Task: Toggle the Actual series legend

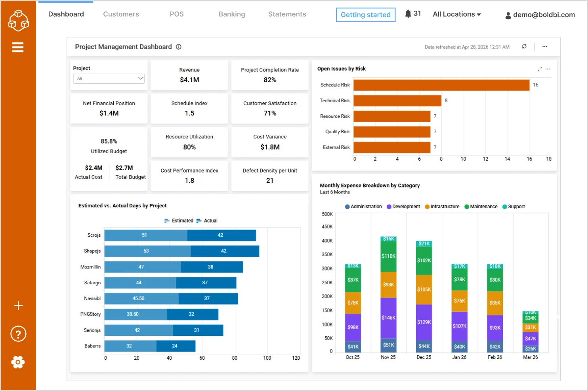Action: tap(207, 221)
